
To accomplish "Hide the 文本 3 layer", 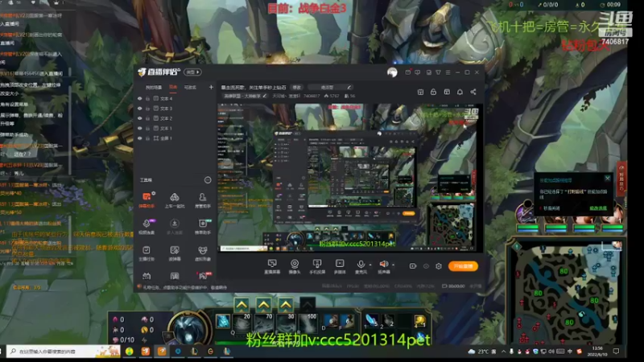I will pos(139,109).
